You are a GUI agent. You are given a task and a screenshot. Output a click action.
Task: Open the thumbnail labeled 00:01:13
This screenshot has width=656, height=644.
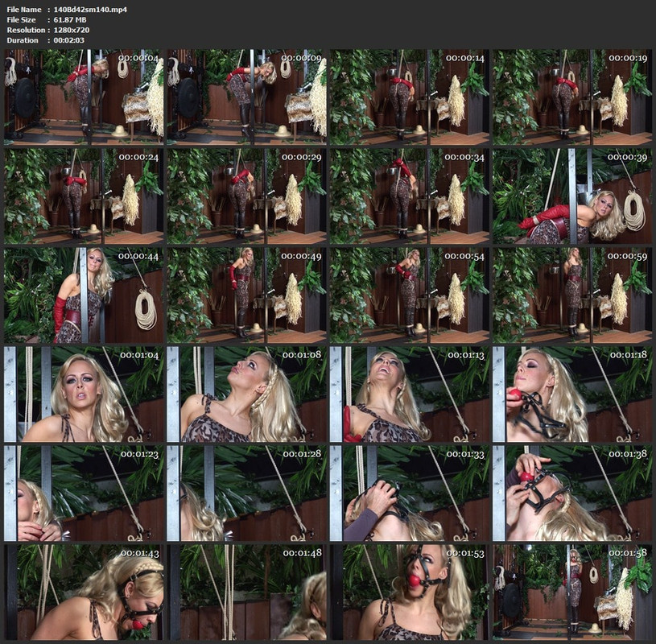[409, 394]
